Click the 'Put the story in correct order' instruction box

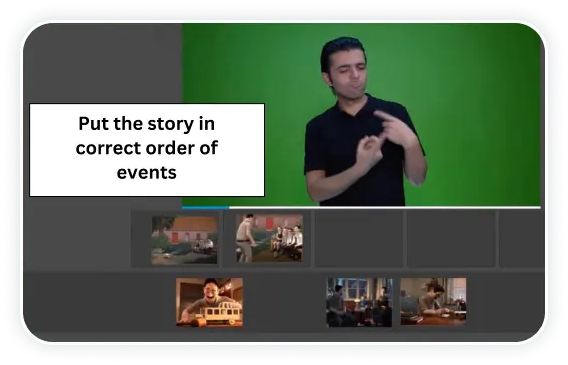coord(147,150)
